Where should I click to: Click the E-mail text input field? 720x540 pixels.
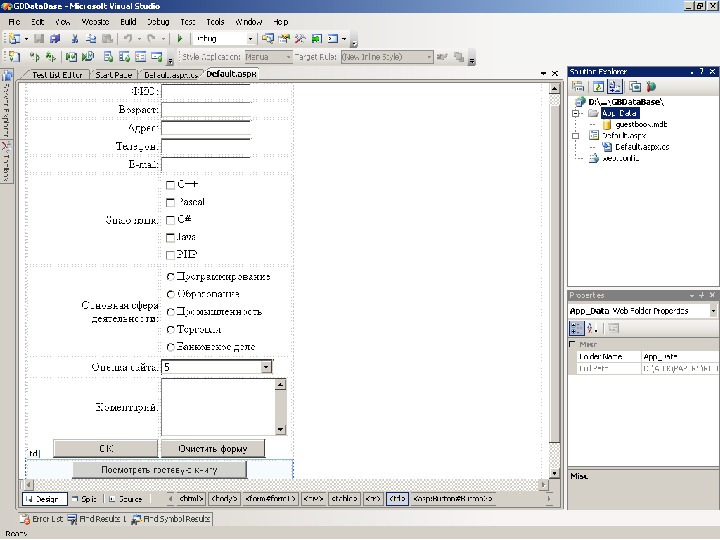click(x=206, y=164)
